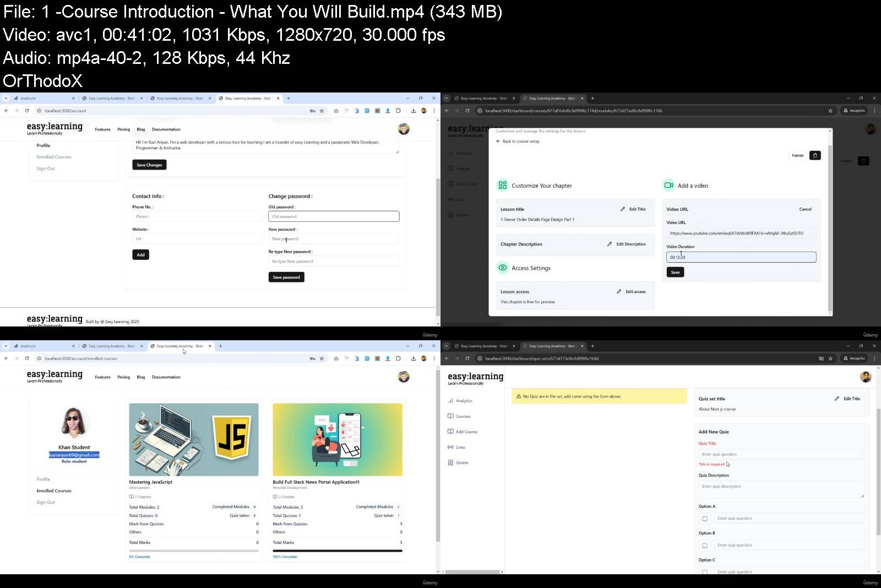The width and height of the screenshot is (881, 588).
Task: Click the 100% Complete progress bar
Action: 338,551
